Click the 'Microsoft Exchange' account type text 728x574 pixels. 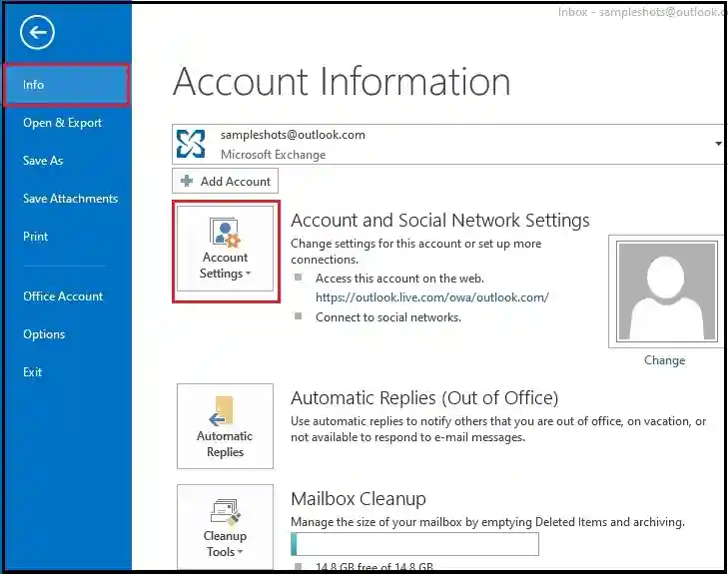(x=273, y=155)
